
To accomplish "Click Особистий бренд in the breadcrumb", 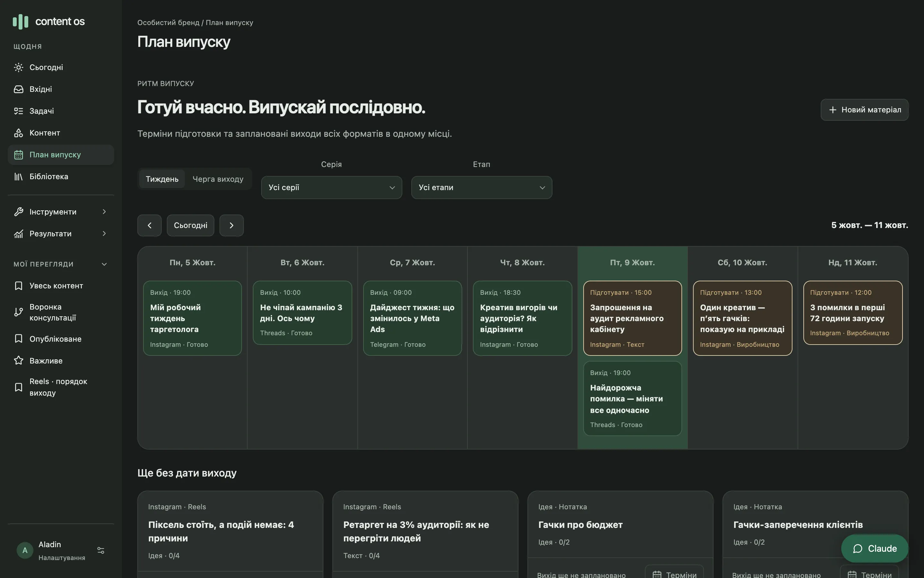I will click(168, 22).
